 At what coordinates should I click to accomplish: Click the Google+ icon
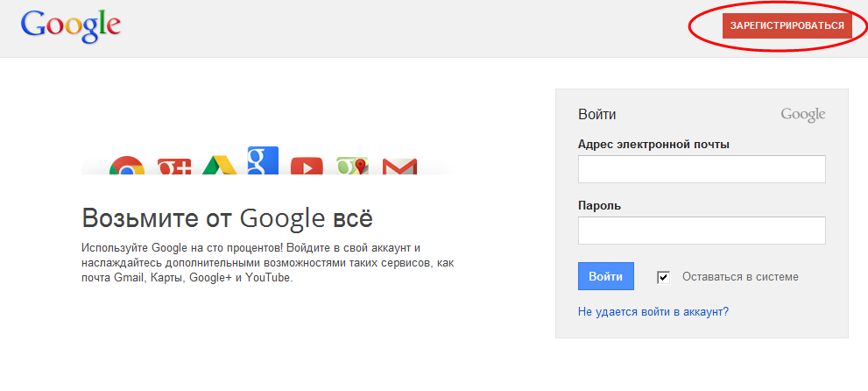point(173,167)
